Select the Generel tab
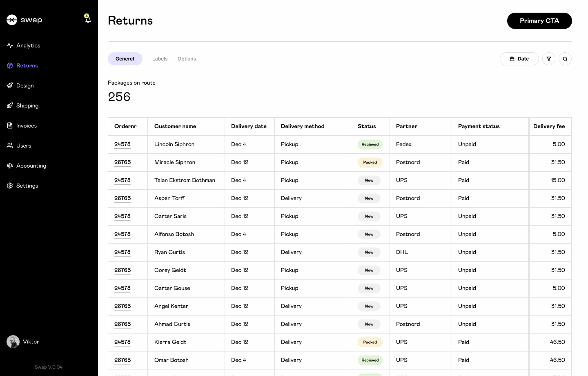Screen dimensions: 588x376 (125, 58)
